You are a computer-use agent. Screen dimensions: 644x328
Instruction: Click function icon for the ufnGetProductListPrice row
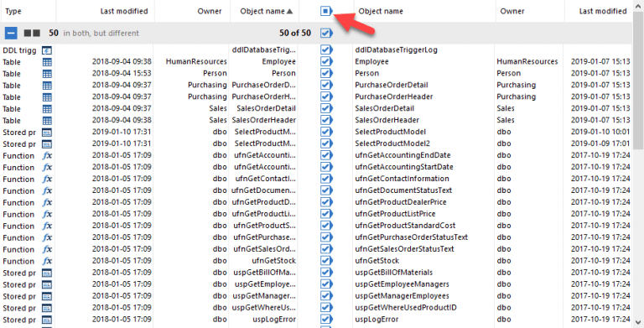(47, 215)
